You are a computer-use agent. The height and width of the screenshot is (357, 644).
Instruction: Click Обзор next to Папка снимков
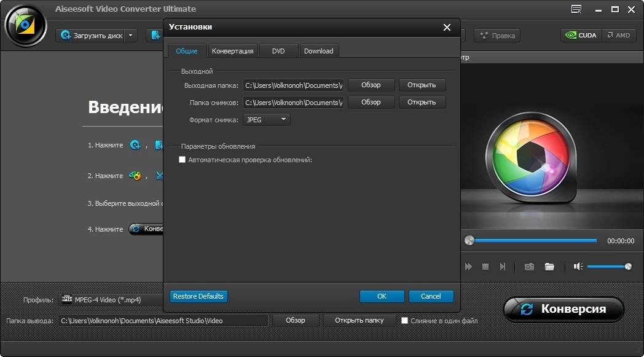[371, 102]
